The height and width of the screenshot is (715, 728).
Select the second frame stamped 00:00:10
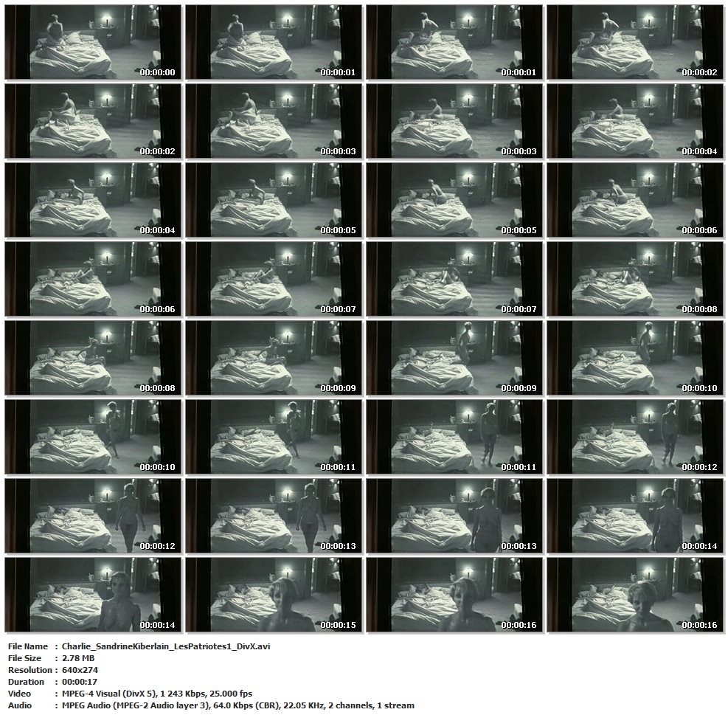[x=94, y=437]
